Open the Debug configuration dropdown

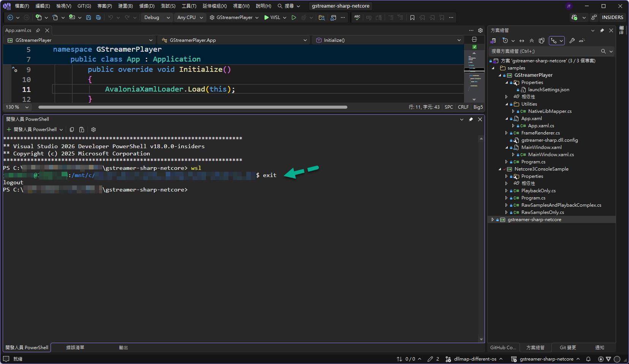157,17
